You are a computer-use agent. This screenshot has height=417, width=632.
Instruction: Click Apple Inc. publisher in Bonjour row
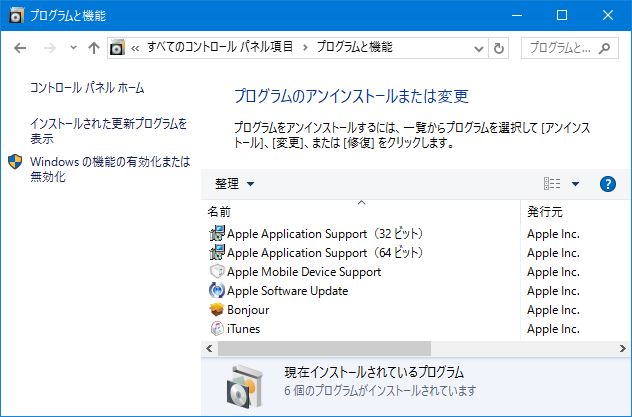553,310
